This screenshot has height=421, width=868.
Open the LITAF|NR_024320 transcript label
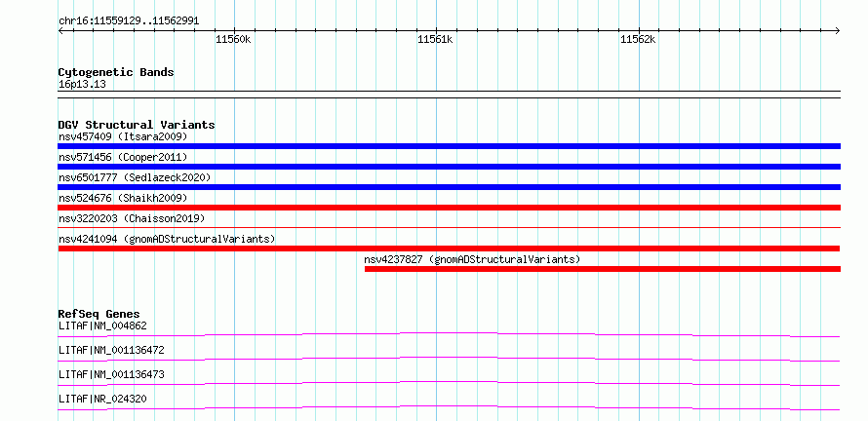(102, 399)
